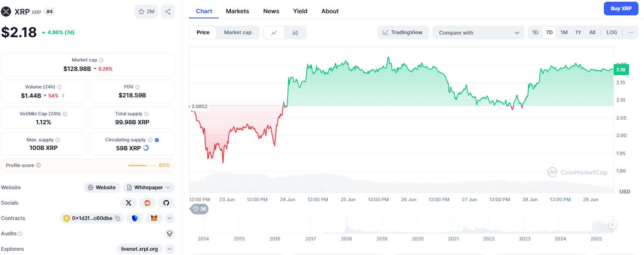Screen dimensions: 644x255
Task: Copy contract address 0x1d2f...c60dbe
Action: pyautogui.click(x=118, y=218)
